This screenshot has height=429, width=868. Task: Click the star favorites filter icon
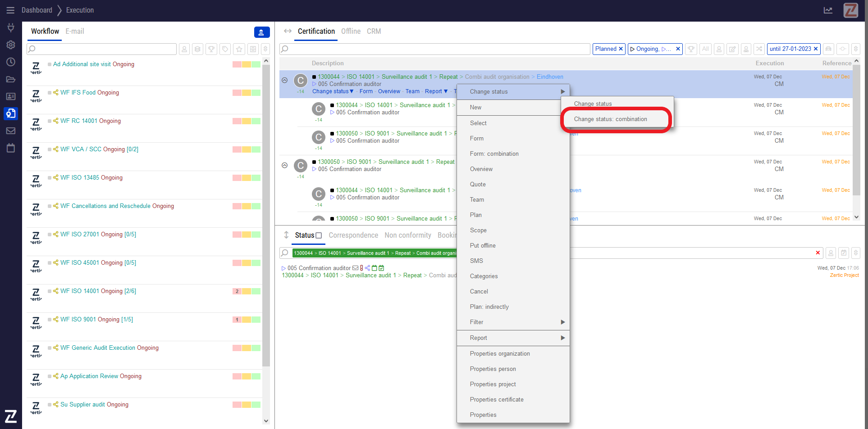coord(239,49)
